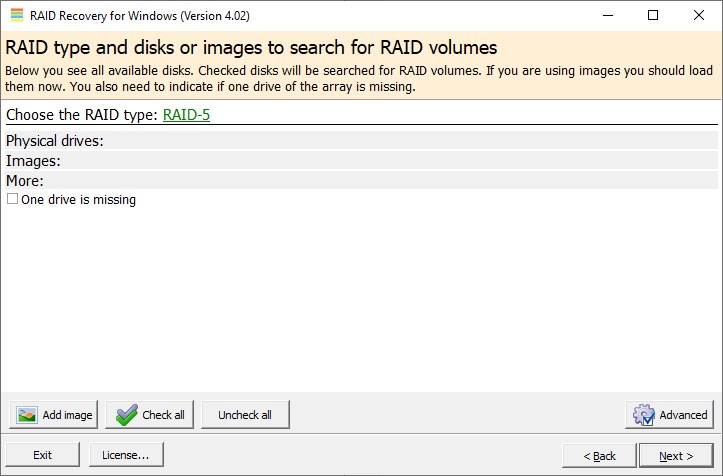Viewport: 723px width, 476px height.
Task: Click the empty drive list area
Action: click(x=360, y=300)
